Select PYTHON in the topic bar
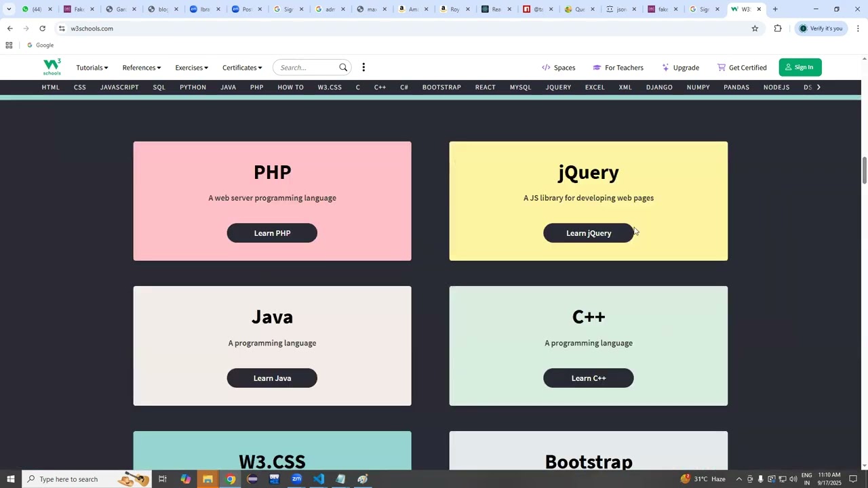 (193, 87)
